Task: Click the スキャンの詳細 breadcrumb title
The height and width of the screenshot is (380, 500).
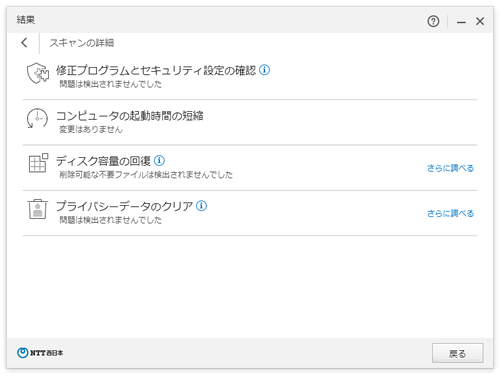Action: 82,43
